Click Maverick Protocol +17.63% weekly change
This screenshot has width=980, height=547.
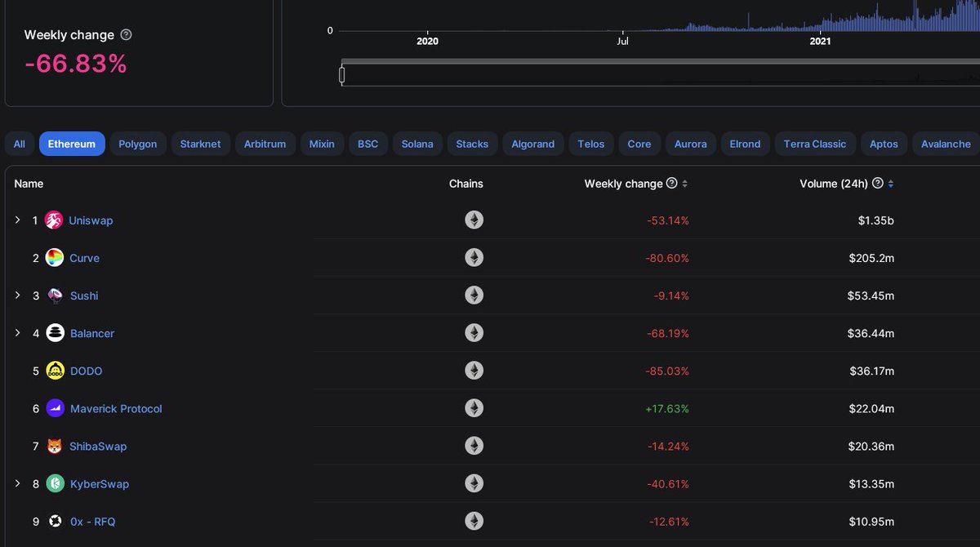pyautogui.click(x=667, y=408)
